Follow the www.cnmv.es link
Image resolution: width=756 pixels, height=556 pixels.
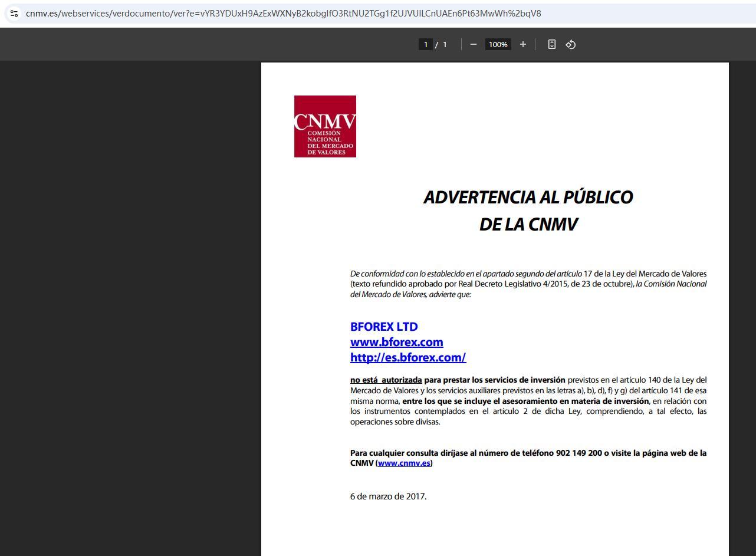(404, 463)
